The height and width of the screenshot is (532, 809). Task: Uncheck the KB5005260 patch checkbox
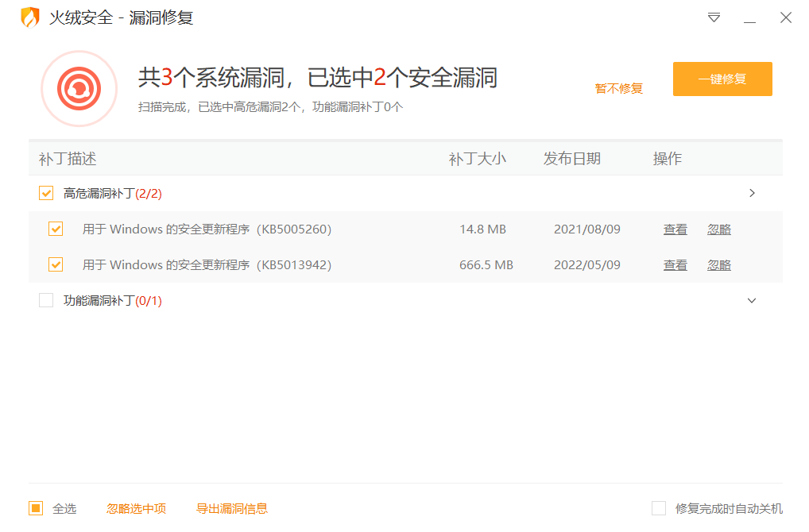(56, 229)
